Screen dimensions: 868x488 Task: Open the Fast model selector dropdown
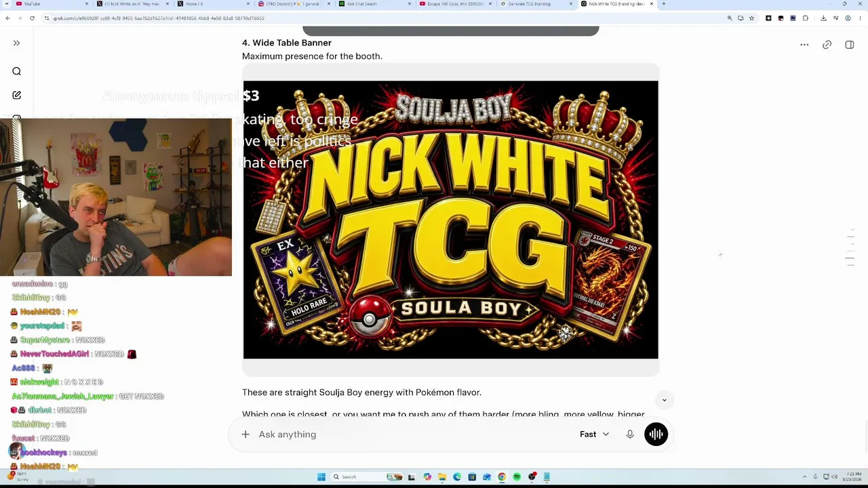coord(594,434)
